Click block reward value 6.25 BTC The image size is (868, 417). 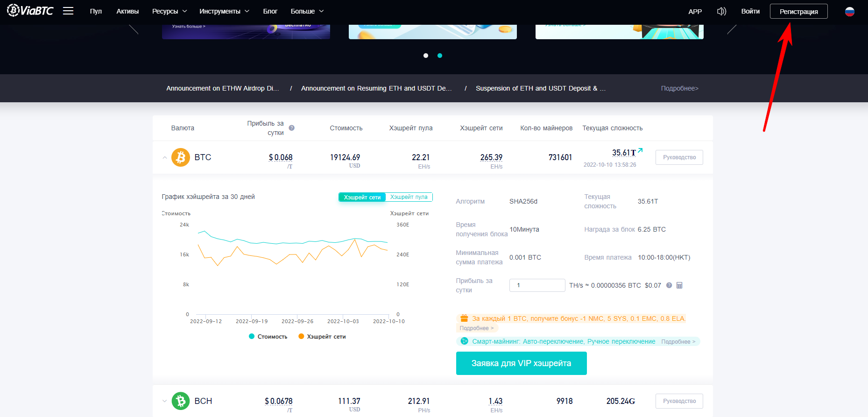651,229
